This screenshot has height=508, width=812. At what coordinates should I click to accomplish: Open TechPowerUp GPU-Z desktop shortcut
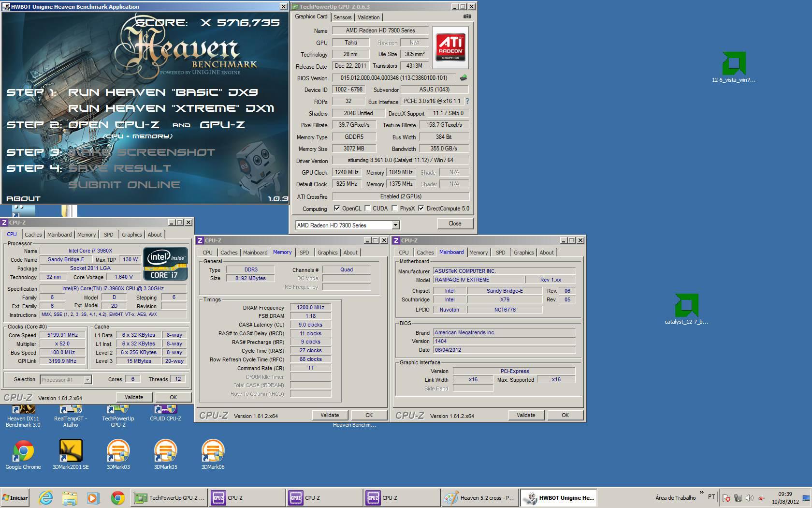click(x=118, y=417)
